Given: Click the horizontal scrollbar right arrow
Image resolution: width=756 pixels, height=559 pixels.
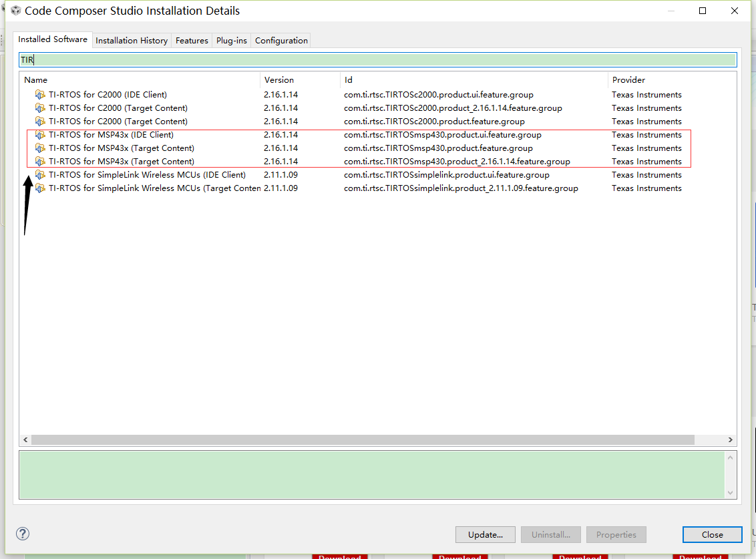Looking at the screenshot, I should [x=731, y=440].
